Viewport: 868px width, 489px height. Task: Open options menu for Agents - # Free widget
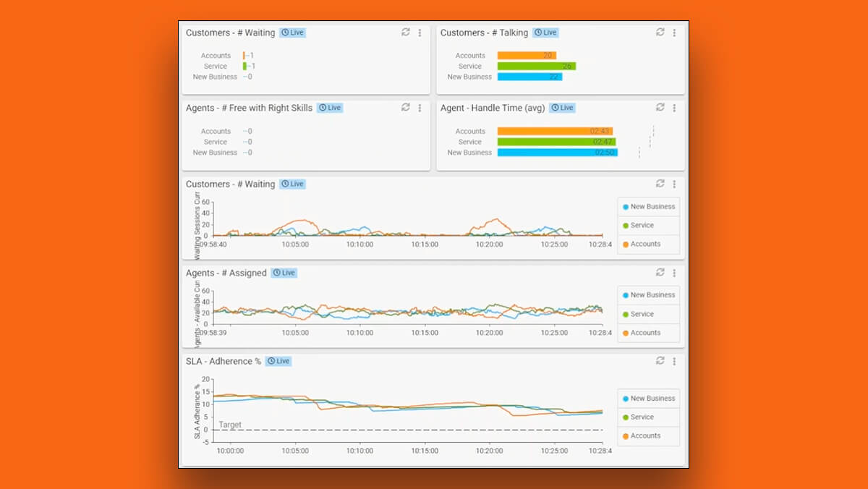pos(420,108)
